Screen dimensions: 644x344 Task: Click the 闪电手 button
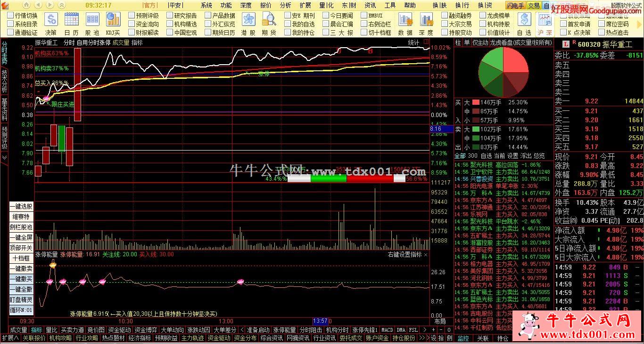(516, 5)
